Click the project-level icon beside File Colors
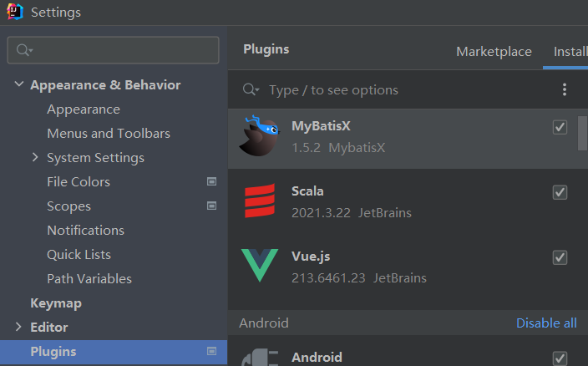Viewport: 588px width, 366px height. pyautogui.click(x=211, y=181)
